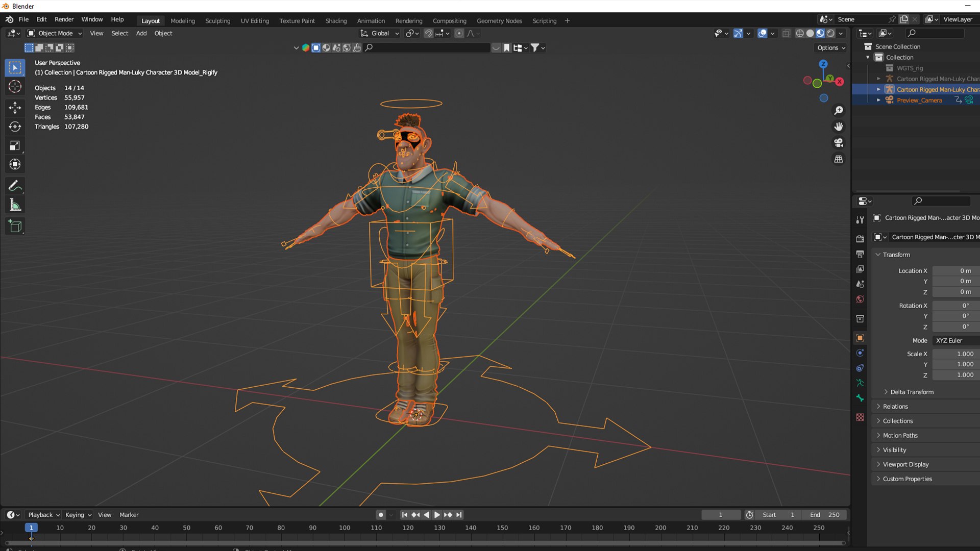Activate the Move tool
The height and width of the screenshot is (551, 980).
pos(15,107)
